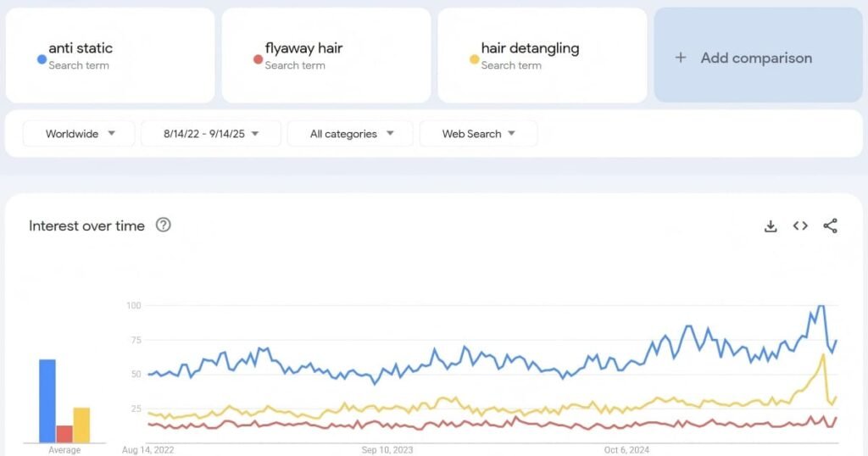This screenshot has width=868, height=456.
Task: Open the embed code icon
Action: (x=800, y=225)
